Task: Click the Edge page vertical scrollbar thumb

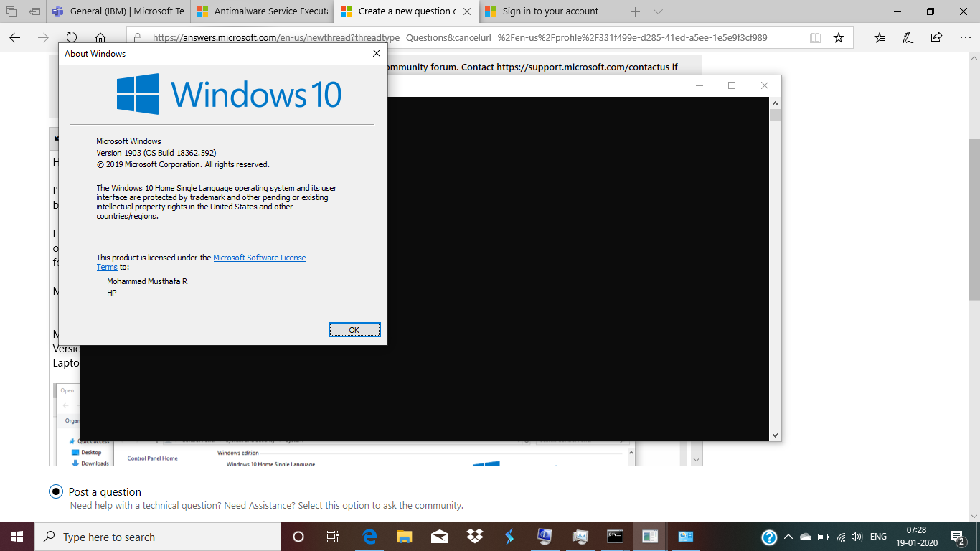Action: click(974, 219)
